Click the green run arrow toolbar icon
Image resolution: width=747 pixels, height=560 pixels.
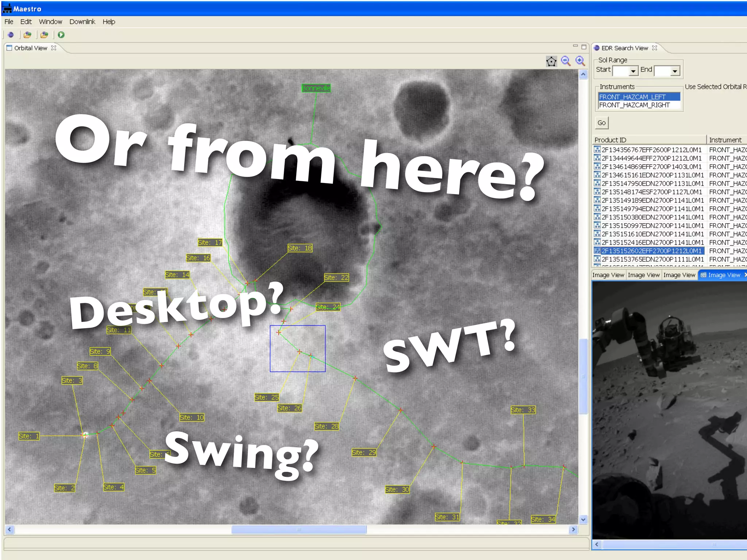click(61, 35)
